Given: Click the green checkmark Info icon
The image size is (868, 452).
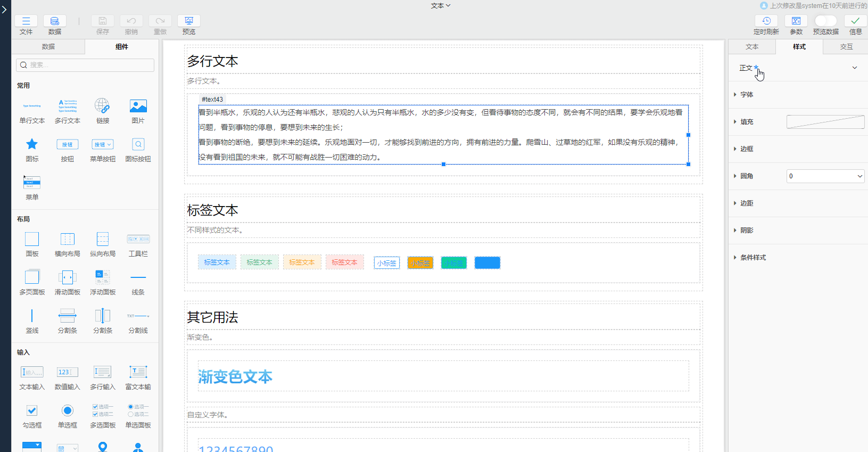Looking at the screenshot, I should point(855,21).
